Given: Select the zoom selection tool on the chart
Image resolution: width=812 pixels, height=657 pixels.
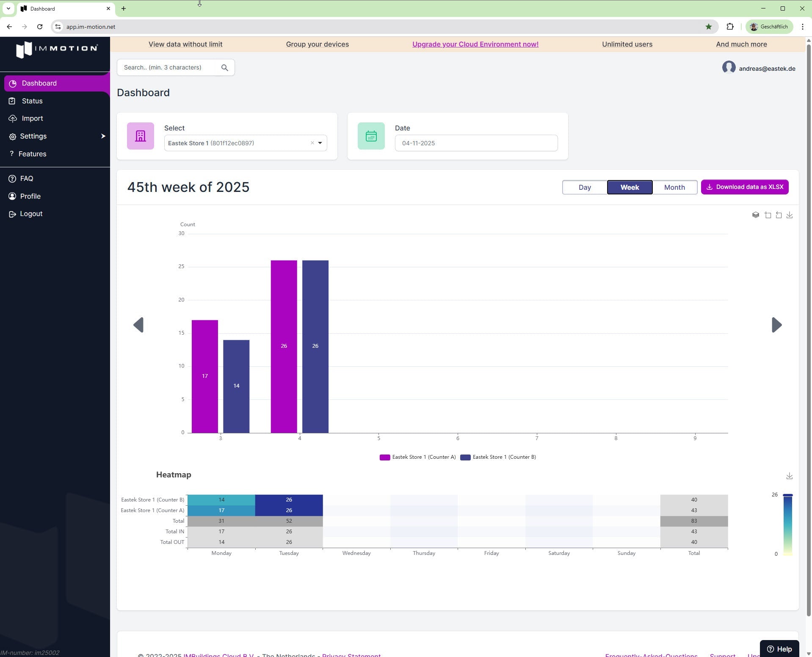Looking at the screenshot, I should click(768, 215).
